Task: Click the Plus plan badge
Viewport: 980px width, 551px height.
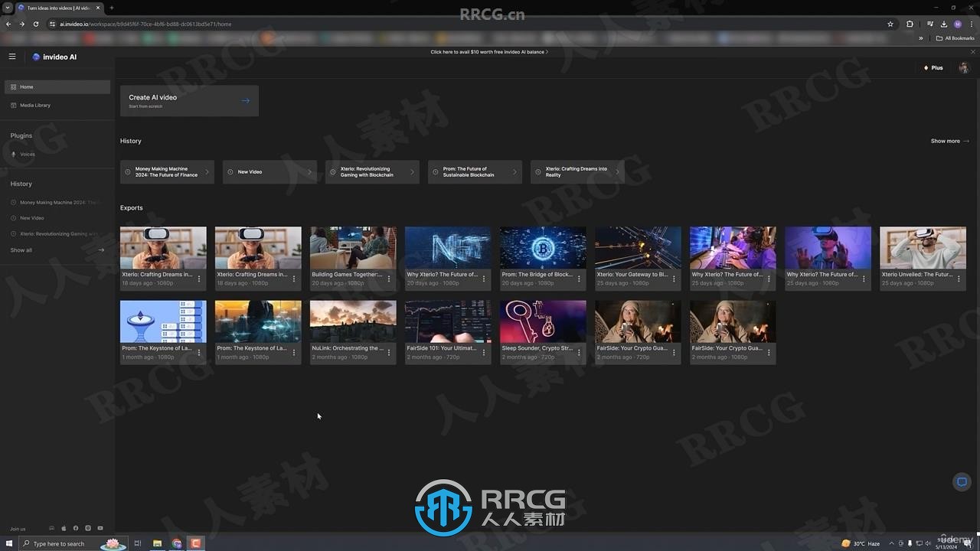Action: coord(933,68)
